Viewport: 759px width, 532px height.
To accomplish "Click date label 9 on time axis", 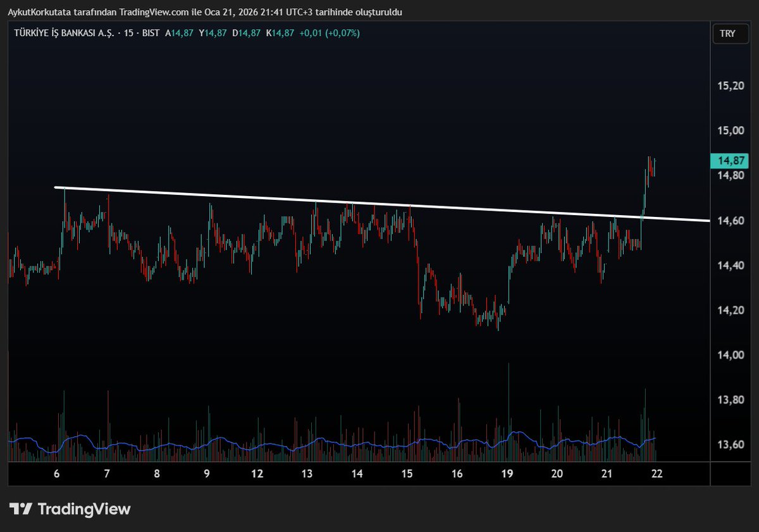I will 207,474.
